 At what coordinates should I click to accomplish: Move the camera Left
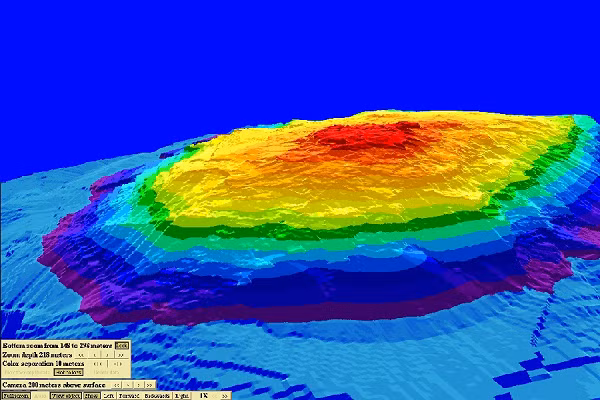coord(108,395)
